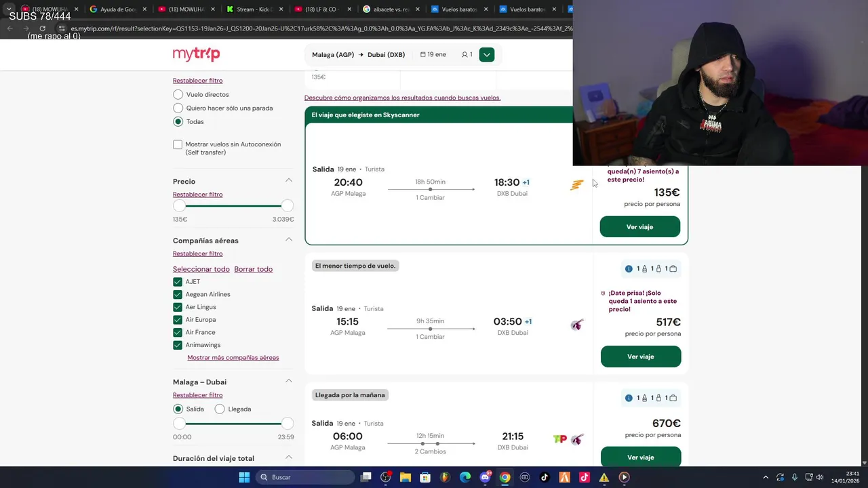Click the passenger count icon in search bar
The image size is (868, 488).
(465, 54)
